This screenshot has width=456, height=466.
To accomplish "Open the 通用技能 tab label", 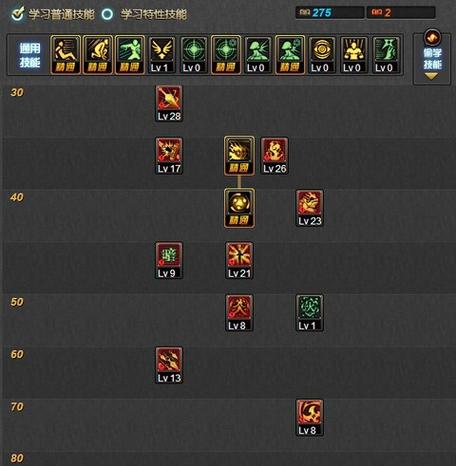I will point(30,55).
